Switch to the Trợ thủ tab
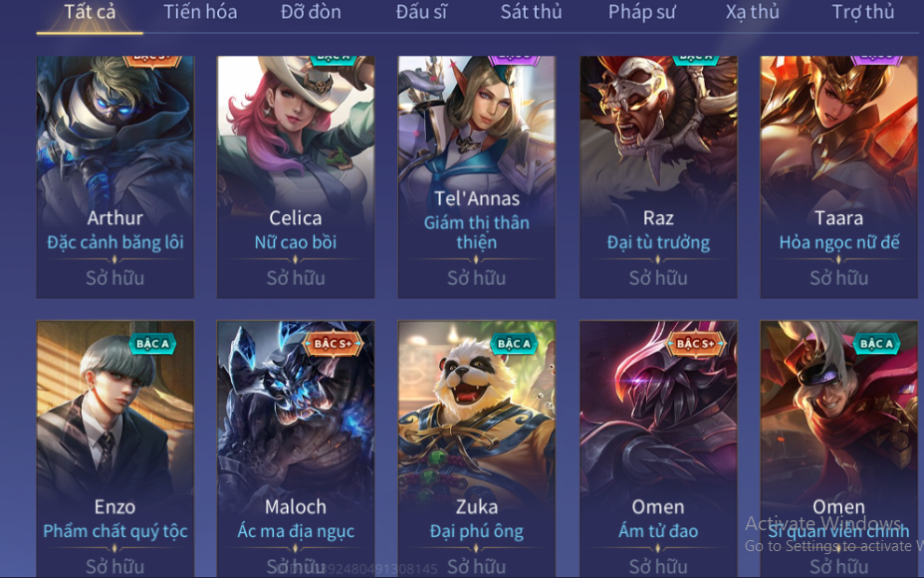924x578 pixels. tap(862, 12)
